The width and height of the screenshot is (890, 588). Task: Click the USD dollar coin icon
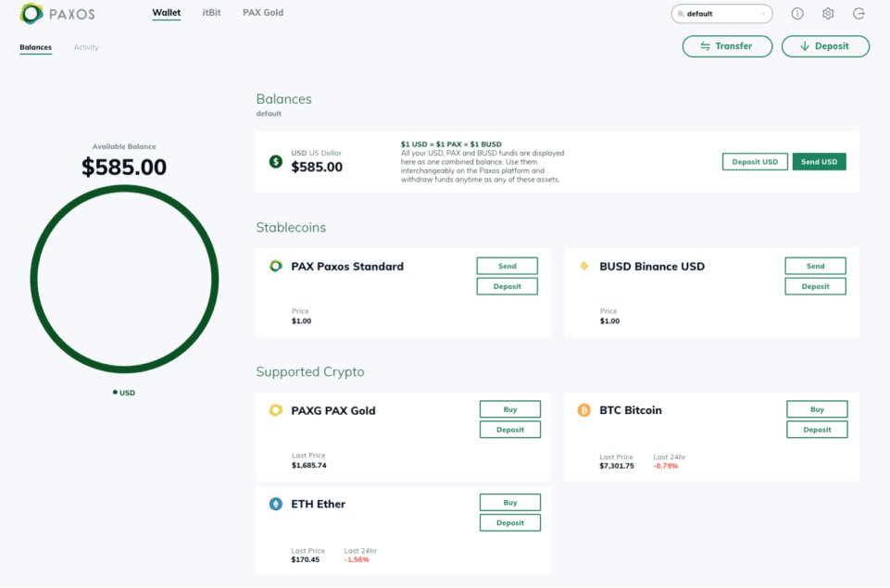tap(276, 162)
